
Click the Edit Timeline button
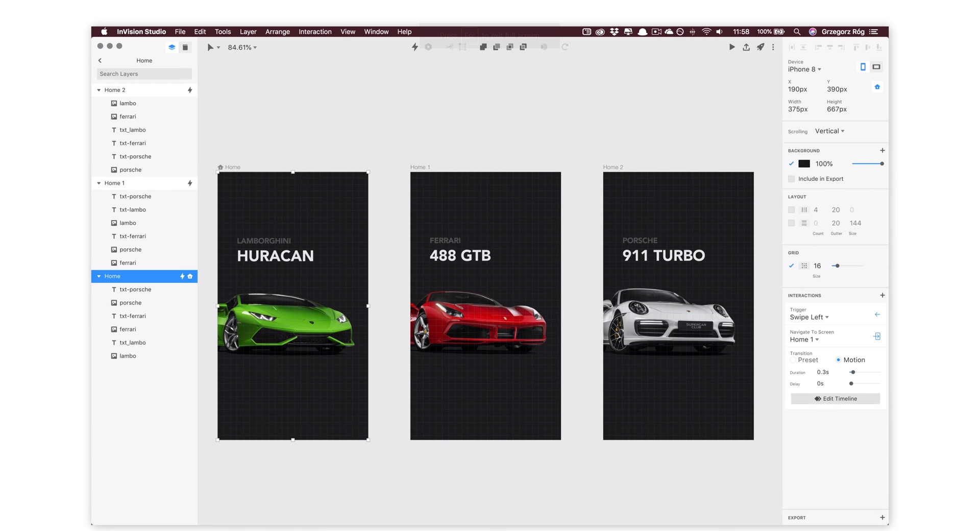coord(835,399)
